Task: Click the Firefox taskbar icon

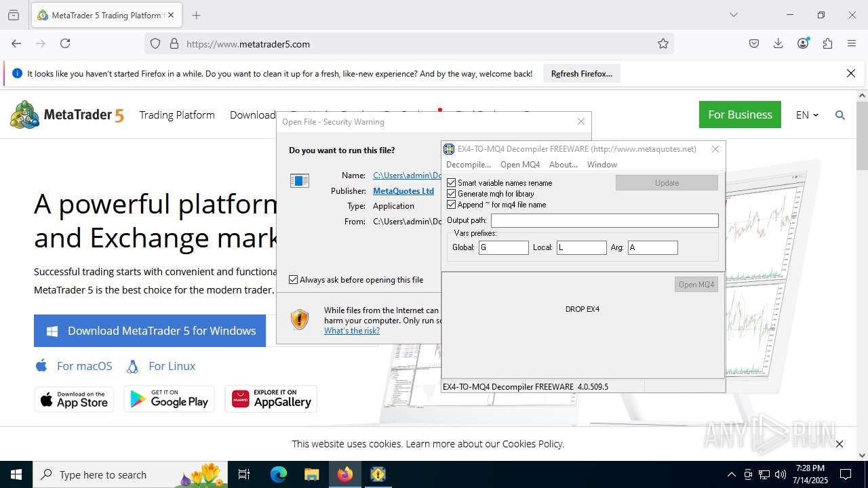Action: point(345,474)
